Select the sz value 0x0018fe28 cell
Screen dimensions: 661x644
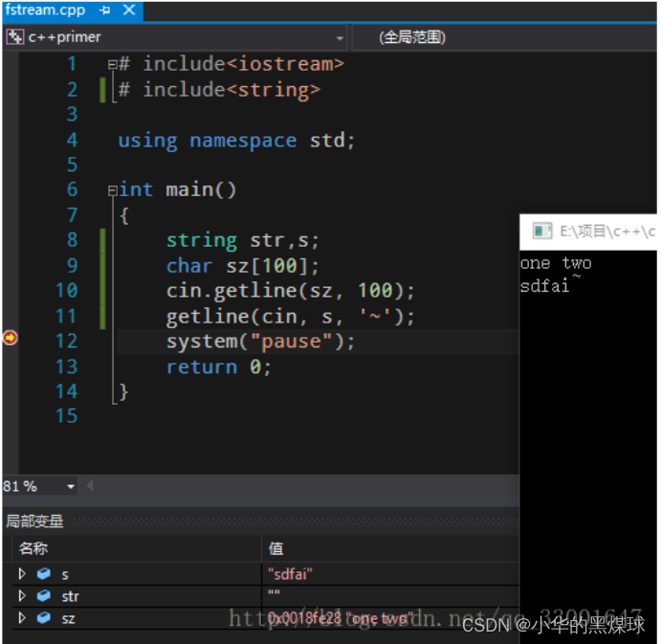pyautogui.click(x=390, y=618)
